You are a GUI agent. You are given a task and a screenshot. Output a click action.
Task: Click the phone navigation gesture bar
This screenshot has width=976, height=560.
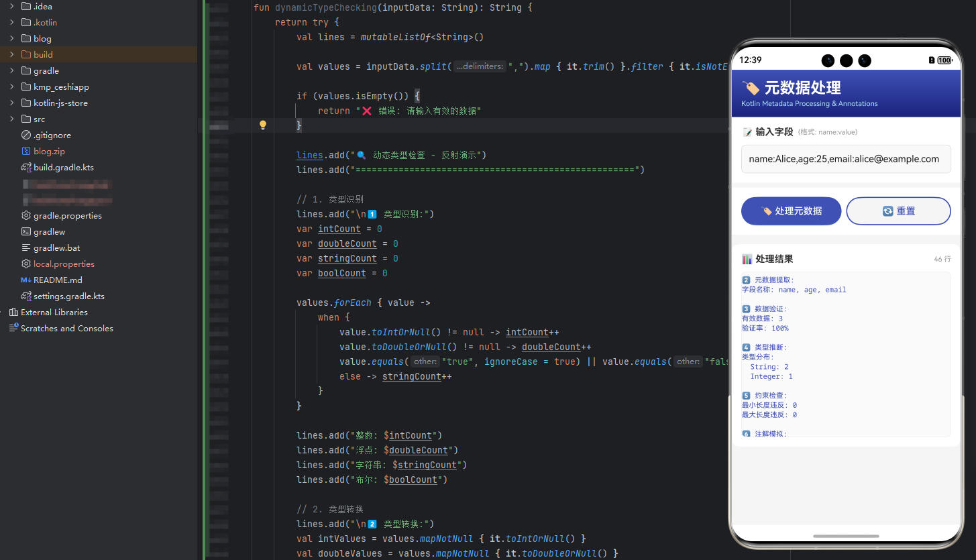[x=846, y=536]
